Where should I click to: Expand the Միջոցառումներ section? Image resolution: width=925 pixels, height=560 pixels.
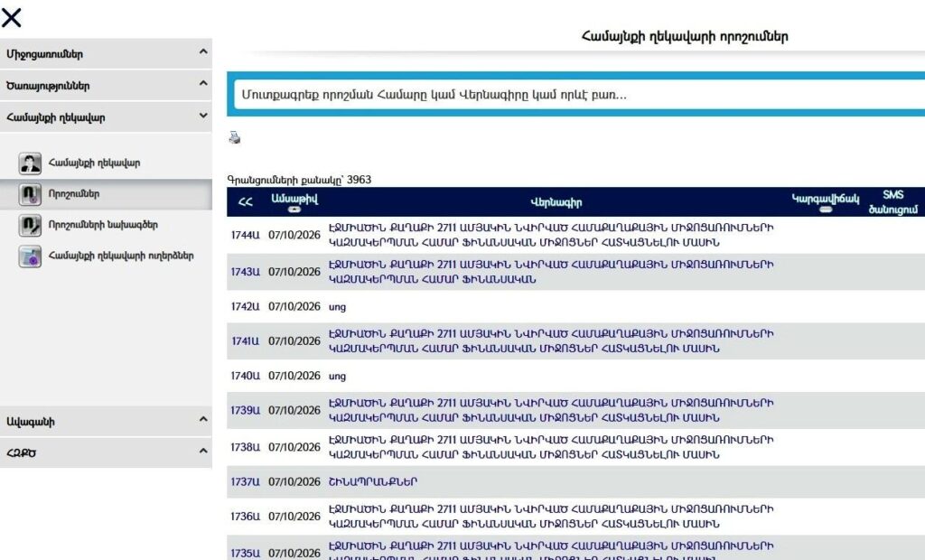(107, 53)
